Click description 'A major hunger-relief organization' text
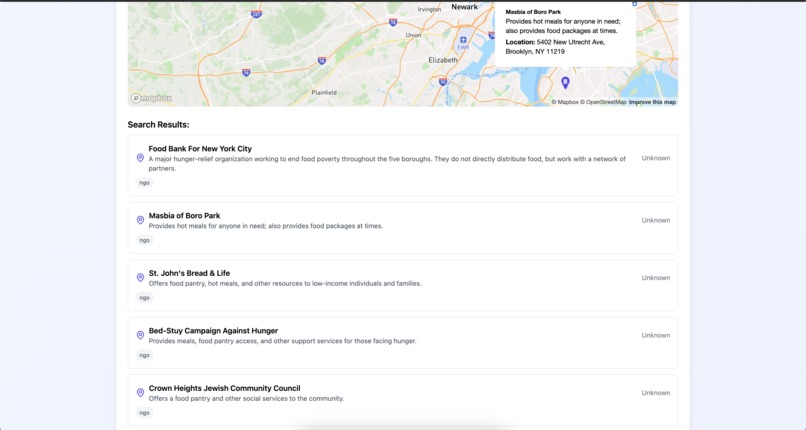Viewport: 806px width, 430px height. point(387,164)
